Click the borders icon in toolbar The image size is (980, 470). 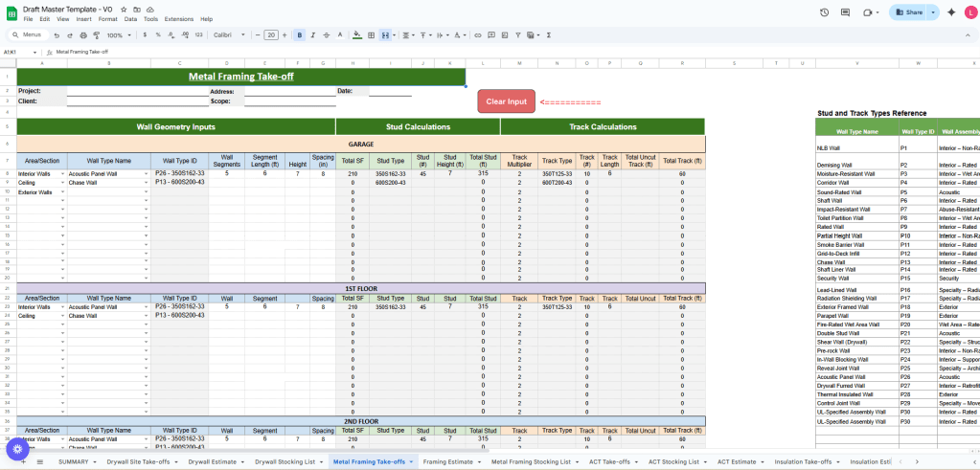371,34
